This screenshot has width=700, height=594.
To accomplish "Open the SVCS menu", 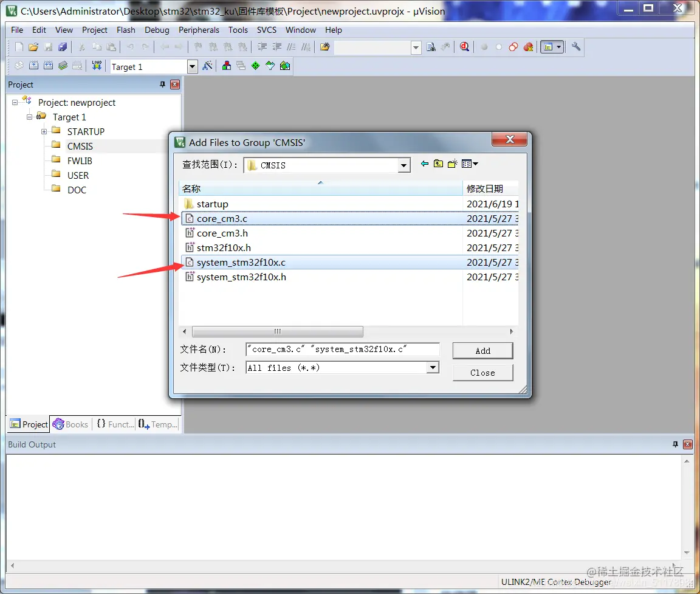I will [x=267, y=30].
